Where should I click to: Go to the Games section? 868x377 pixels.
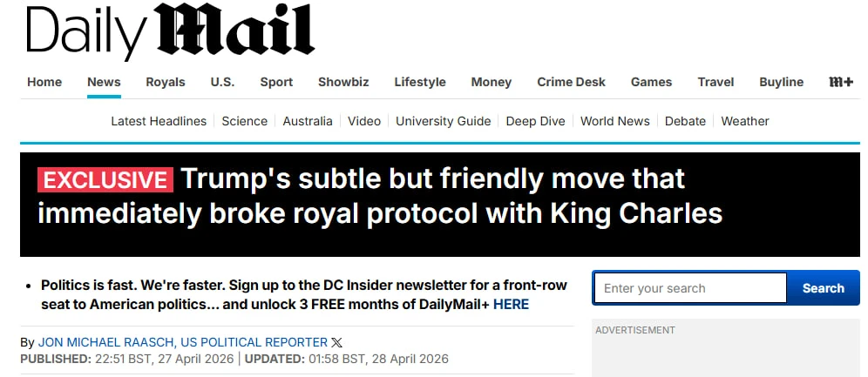(651, 82)
